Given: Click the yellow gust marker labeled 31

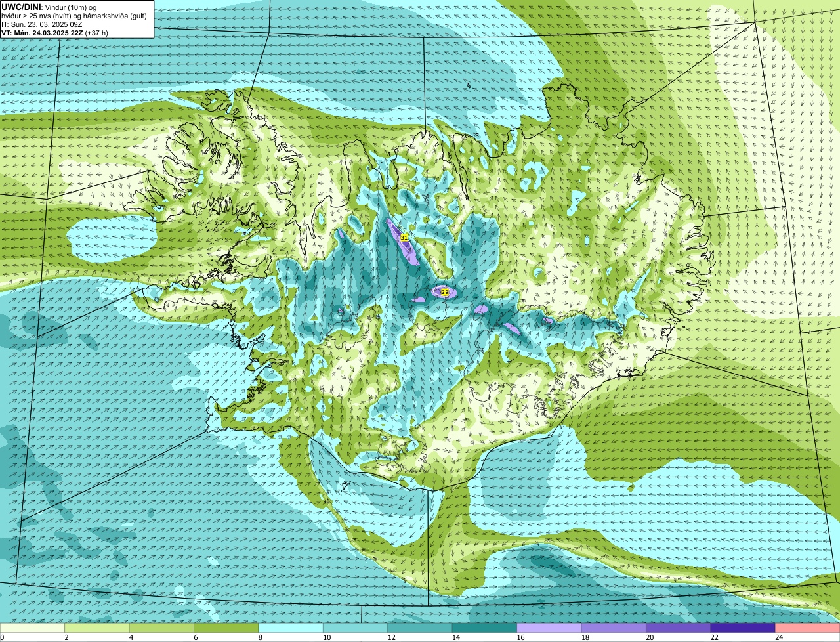Looking at the screenshot, I should click(404, 238).
